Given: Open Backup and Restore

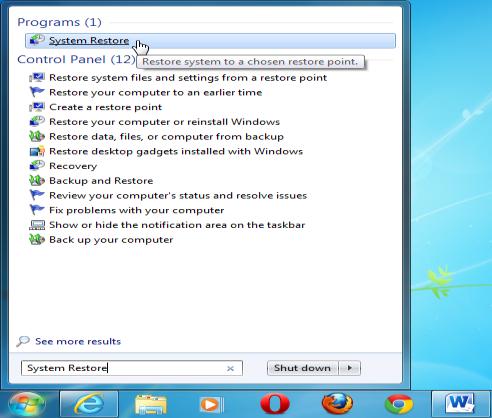Looking at the screenshot, I should coord(101,181).
